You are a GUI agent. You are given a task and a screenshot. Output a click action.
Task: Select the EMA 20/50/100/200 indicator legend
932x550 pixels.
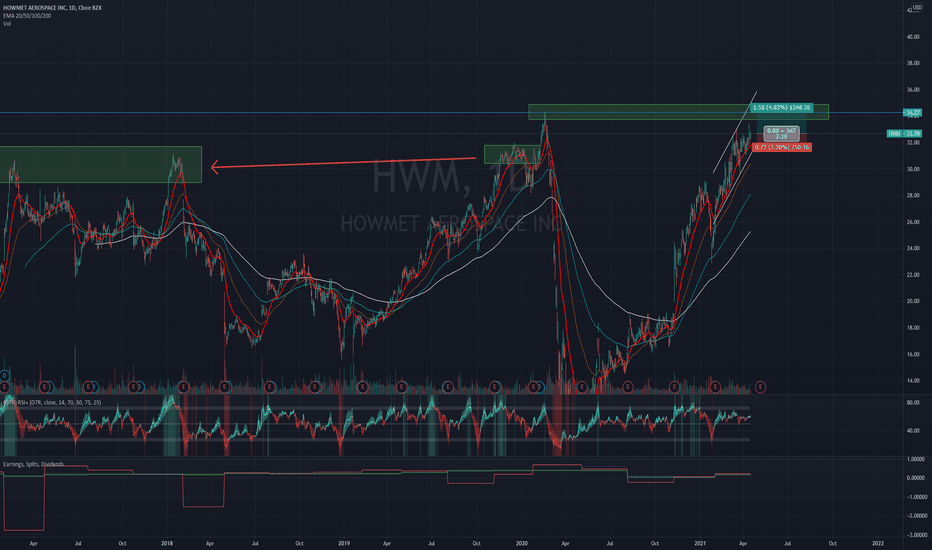tap(27, 16)
